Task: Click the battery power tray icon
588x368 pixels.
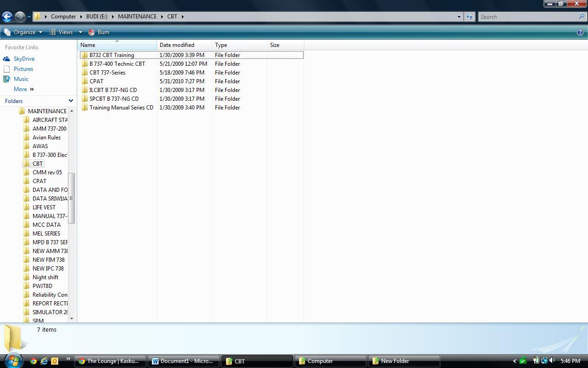Action: [536, 361]
